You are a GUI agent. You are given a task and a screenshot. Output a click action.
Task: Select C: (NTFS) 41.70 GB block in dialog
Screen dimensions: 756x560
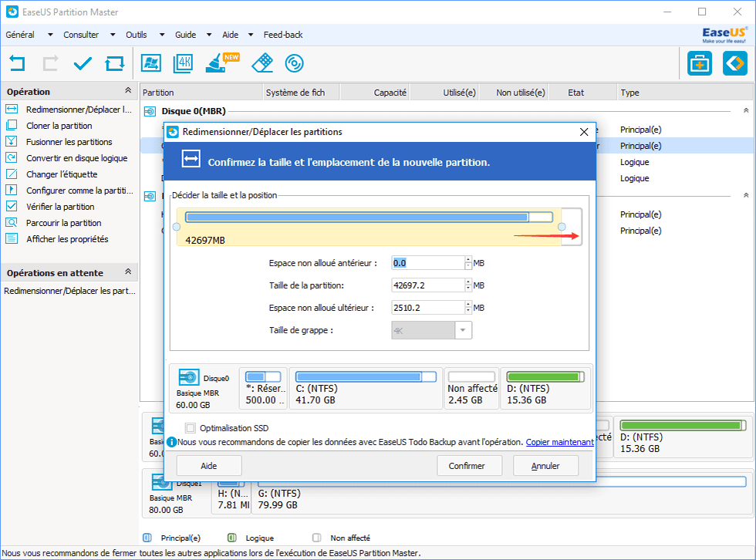(x=366, y=389)
